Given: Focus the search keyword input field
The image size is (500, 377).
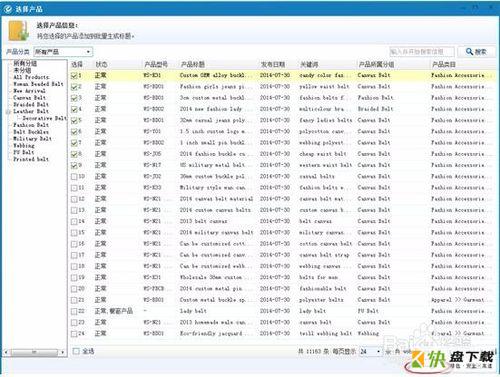Looking at the screenshot, I should pos(422,52).
